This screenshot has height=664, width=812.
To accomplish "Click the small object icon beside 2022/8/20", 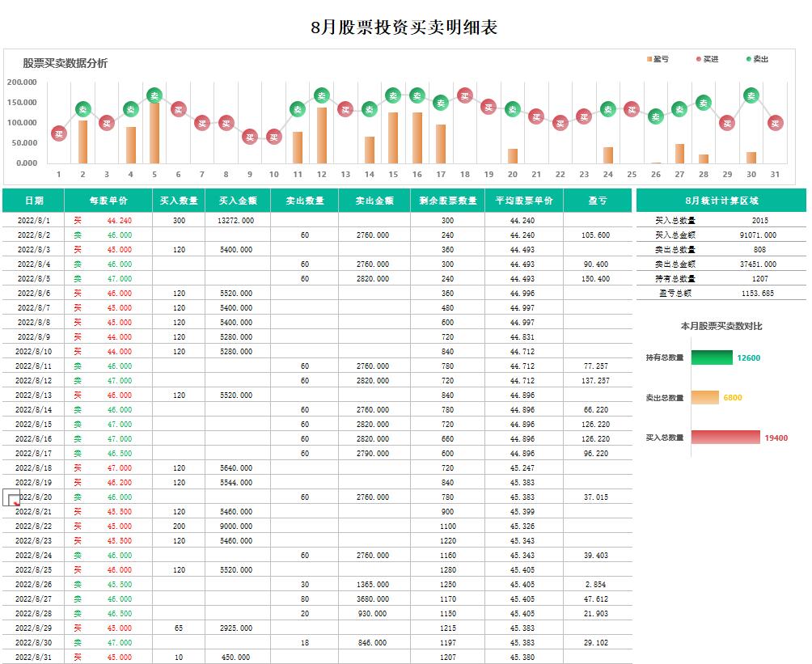I will pyautogui.click(x=12, y=498).
